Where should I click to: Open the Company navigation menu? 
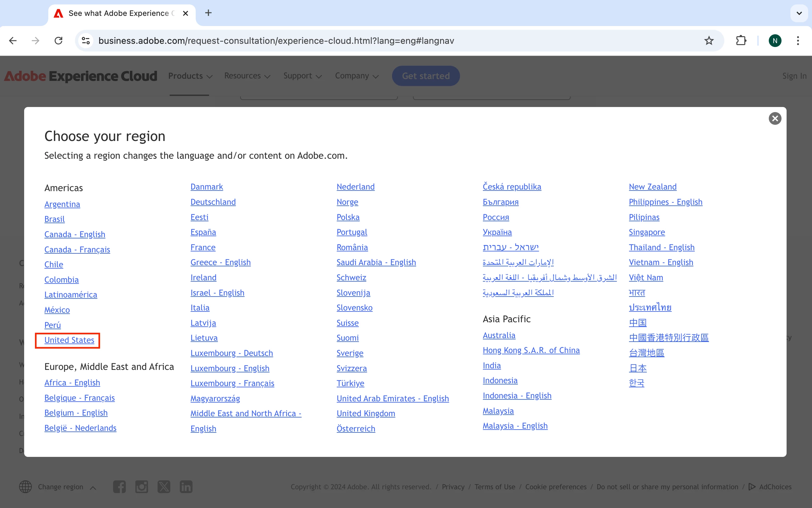pos(356,76)
